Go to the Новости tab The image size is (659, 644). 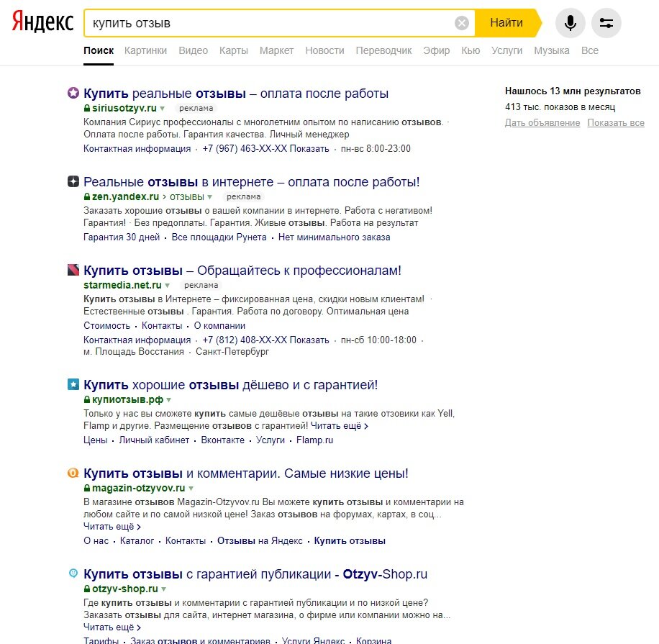click(324, 50)
